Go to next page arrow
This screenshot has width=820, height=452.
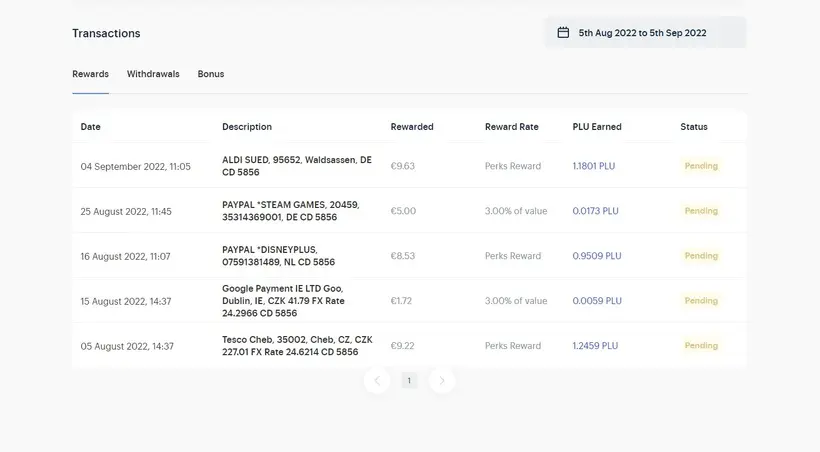(x=442, y=380)
